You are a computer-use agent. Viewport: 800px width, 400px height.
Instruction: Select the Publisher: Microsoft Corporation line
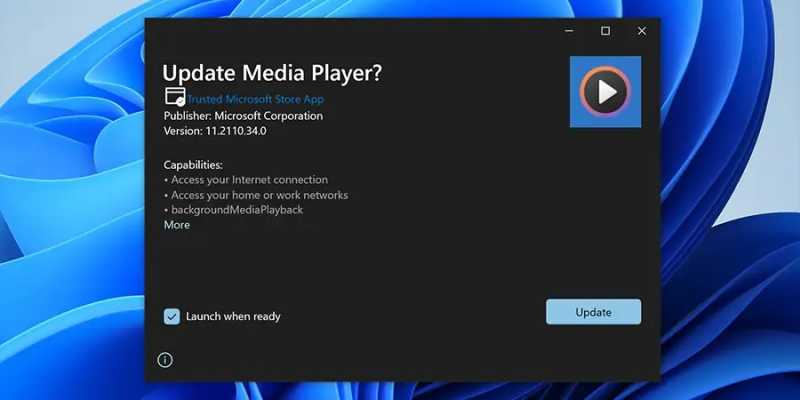pos(243,116)
